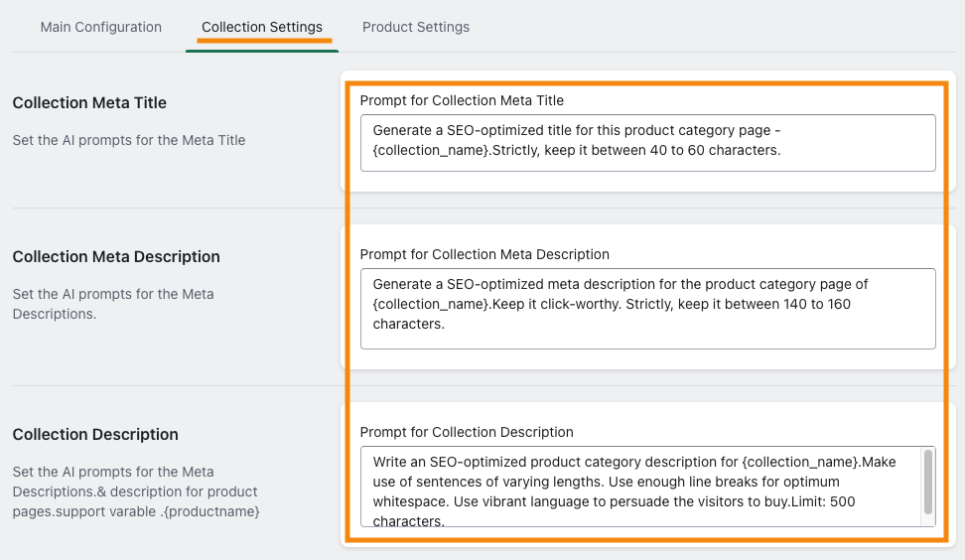This screenshot has width=965, height=560.
Task: Place cursor on {collection_name} in Collection Description prompt
Action: [801, 462]
